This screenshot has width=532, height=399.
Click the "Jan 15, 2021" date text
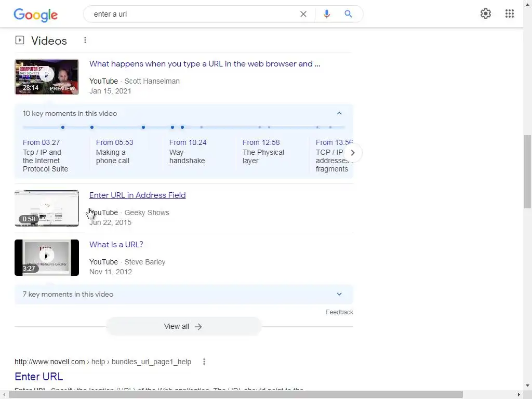110,91
